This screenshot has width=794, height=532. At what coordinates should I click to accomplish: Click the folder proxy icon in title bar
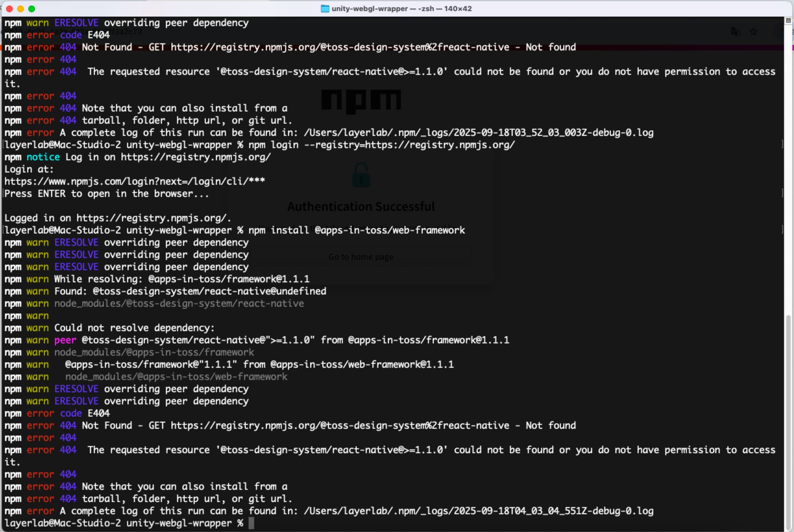pos(325,9)
